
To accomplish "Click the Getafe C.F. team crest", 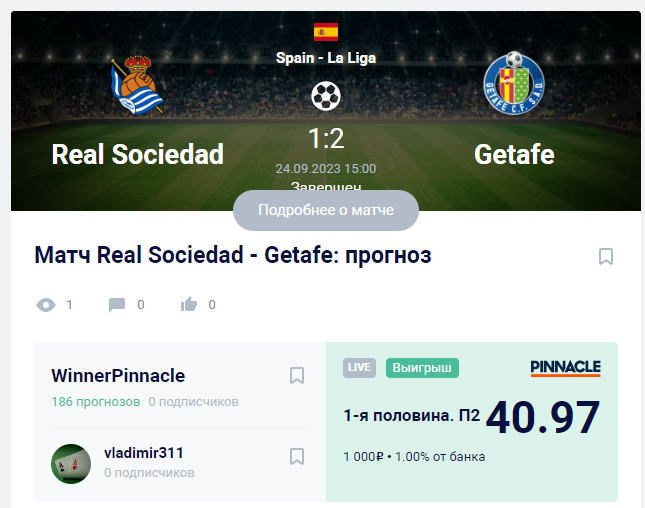I will click(514, 83).
